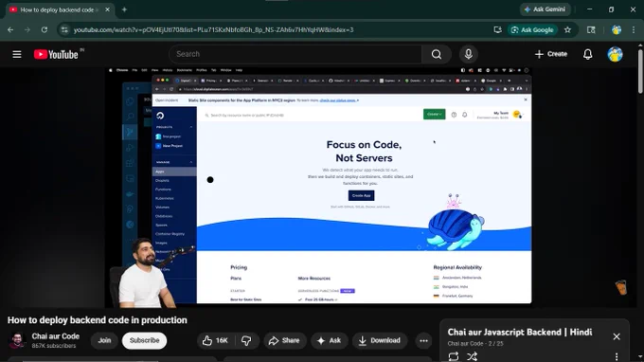The width and height of the screenshot is (644, 362).
Task: Click Create App button in the video
Action: point(361,195)
